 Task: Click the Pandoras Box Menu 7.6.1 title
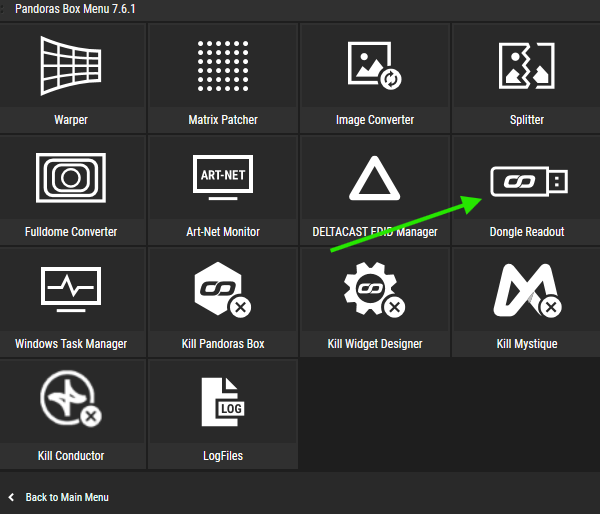(75, 9)
